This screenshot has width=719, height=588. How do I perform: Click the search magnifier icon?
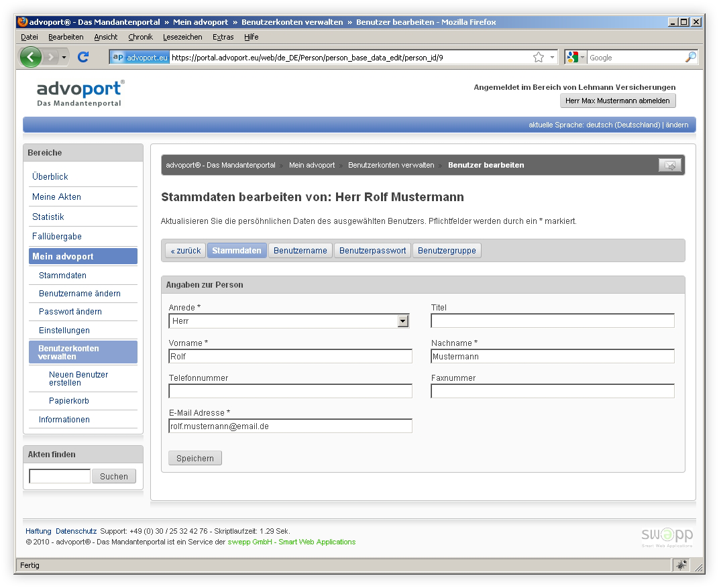coord(691,57)
